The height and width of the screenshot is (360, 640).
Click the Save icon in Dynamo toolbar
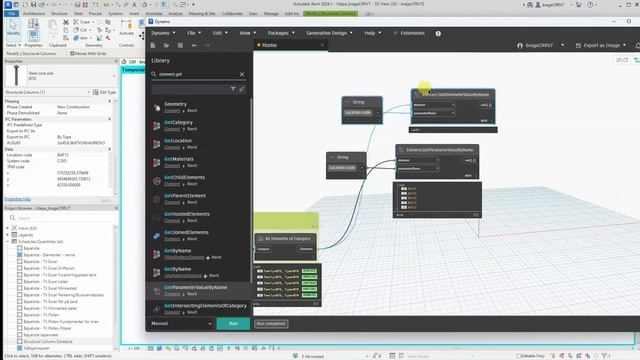[x=180, y=45]
